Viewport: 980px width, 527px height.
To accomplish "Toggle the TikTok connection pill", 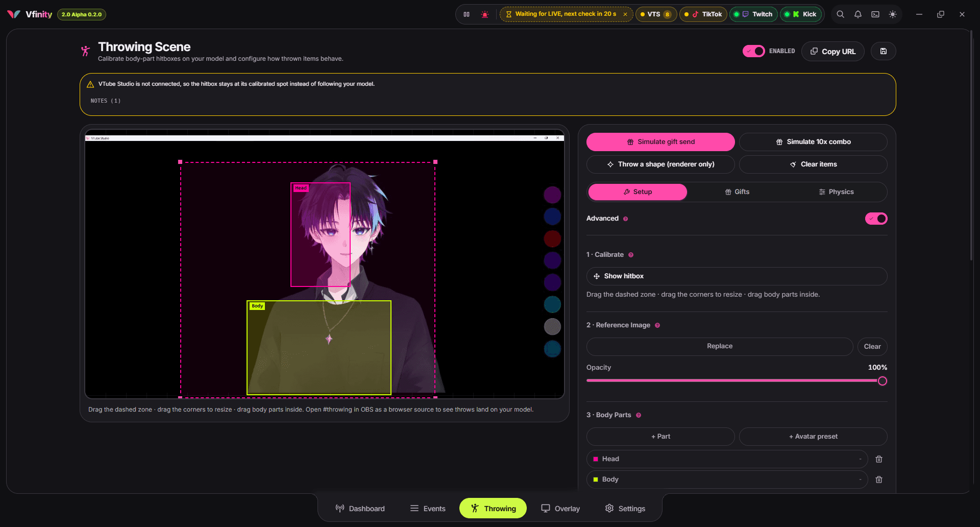I will point(703,14).
